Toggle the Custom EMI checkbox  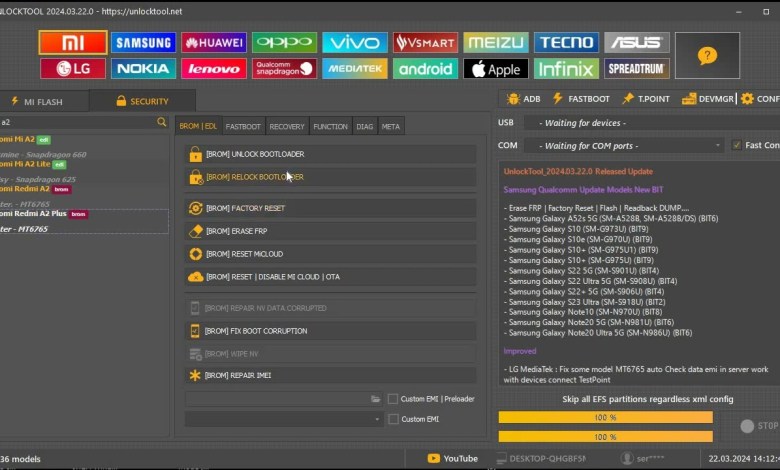393,419
